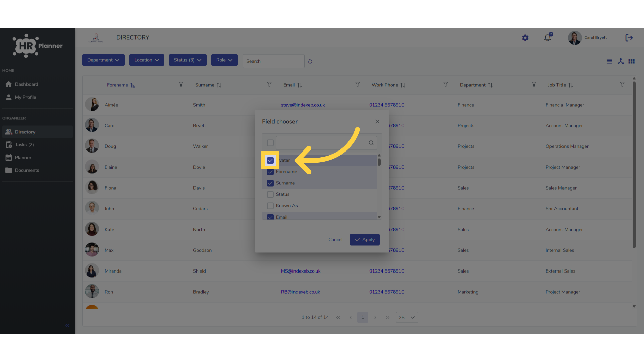Click the directory table vertical scrollbar
The height and width of the screenshot is (362, 644).
(634, 164)
